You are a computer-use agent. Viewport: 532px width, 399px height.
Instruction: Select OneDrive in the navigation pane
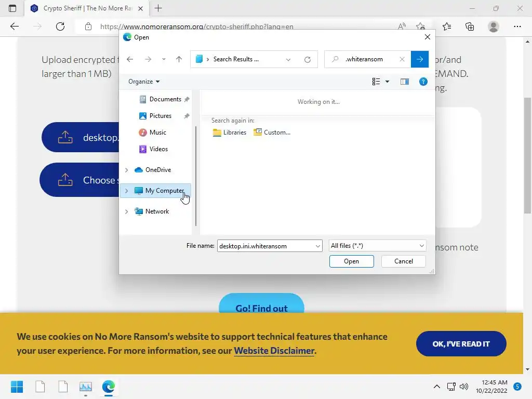click(158, 170)
